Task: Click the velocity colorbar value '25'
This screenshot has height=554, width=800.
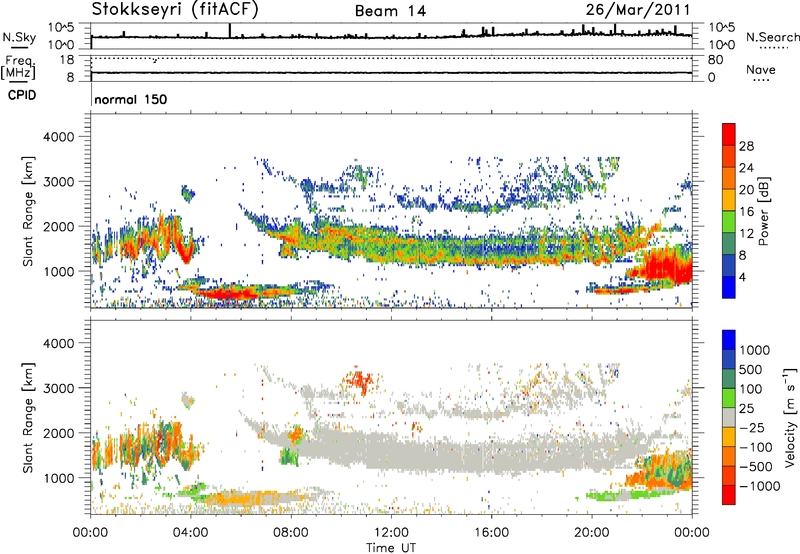Action: click(746, 408)
